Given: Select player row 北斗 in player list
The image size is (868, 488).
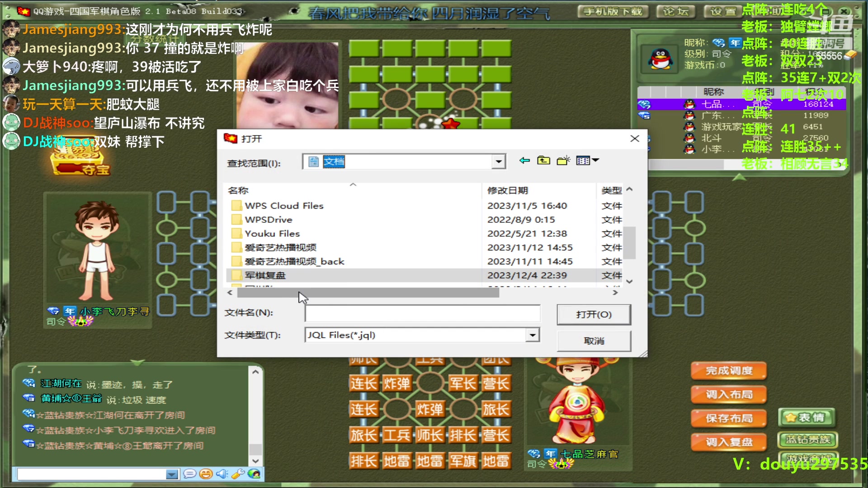Looking at the screenshot, I should coord(741,138).
